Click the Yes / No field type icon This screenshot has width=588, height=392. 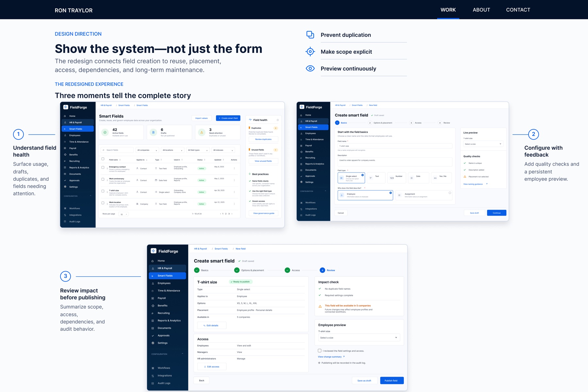point(435,178)
